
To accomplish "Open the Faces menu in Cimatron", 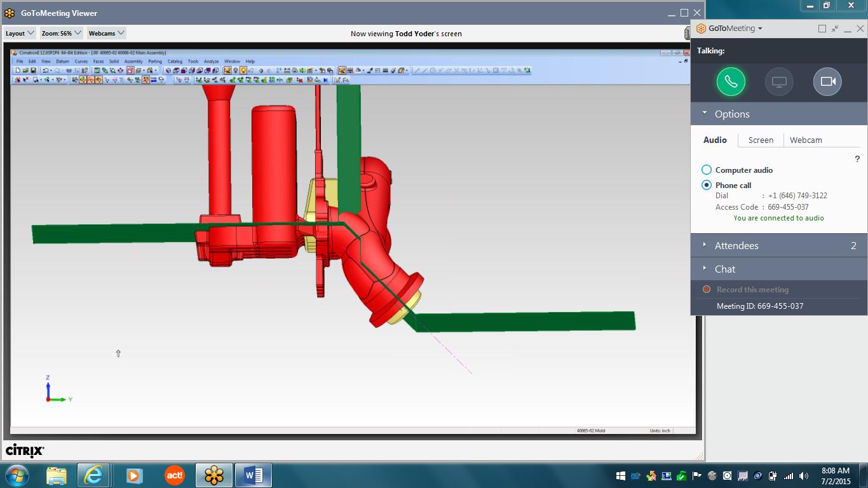I will tap(98, 61).
